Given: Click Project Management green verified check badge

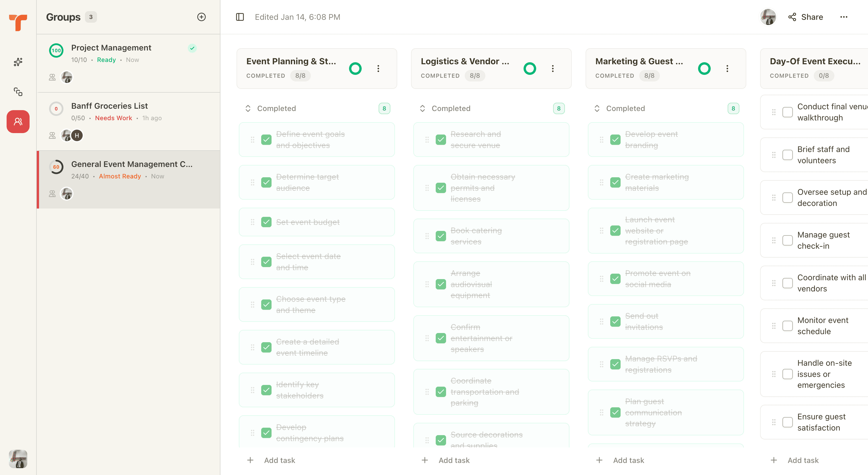Looking at the screenshot, I should click(x=192, y=48).
